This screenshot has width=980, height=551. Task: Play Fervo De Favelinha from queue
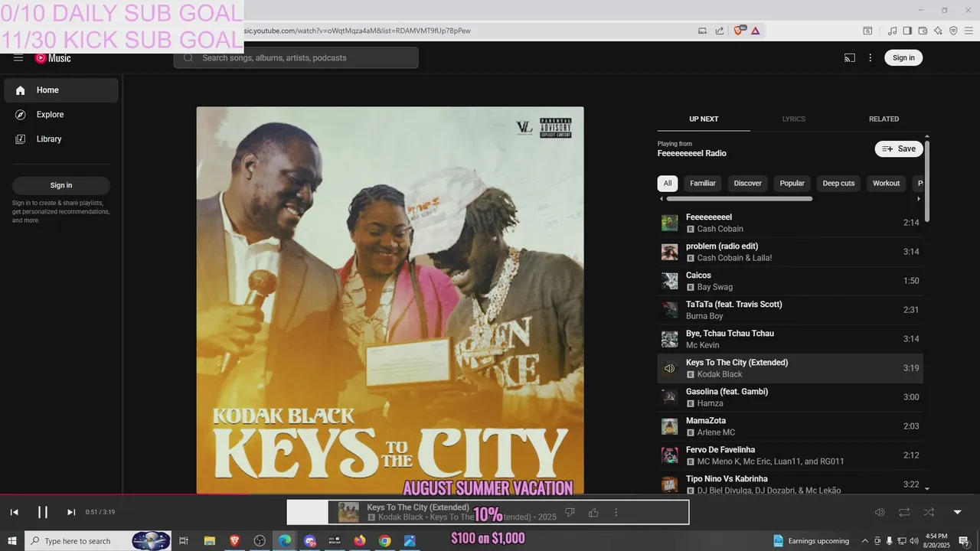pyautogui.click(x=790, y=455)
